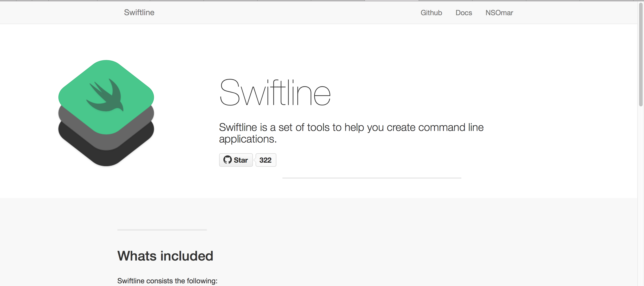Open the Docs navigation link
This screenshot has height=286, width=644.
[464, 13]
